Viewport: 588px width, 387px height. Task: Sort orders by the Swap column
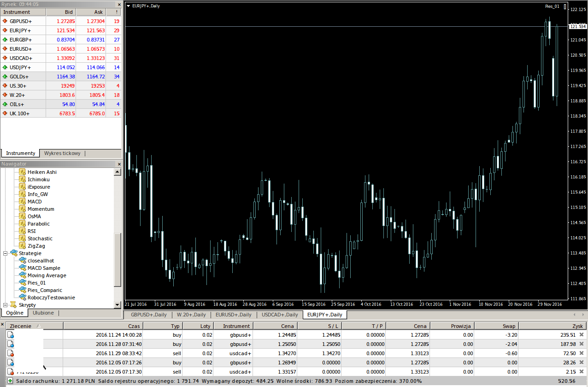click(x=496, y=326)
